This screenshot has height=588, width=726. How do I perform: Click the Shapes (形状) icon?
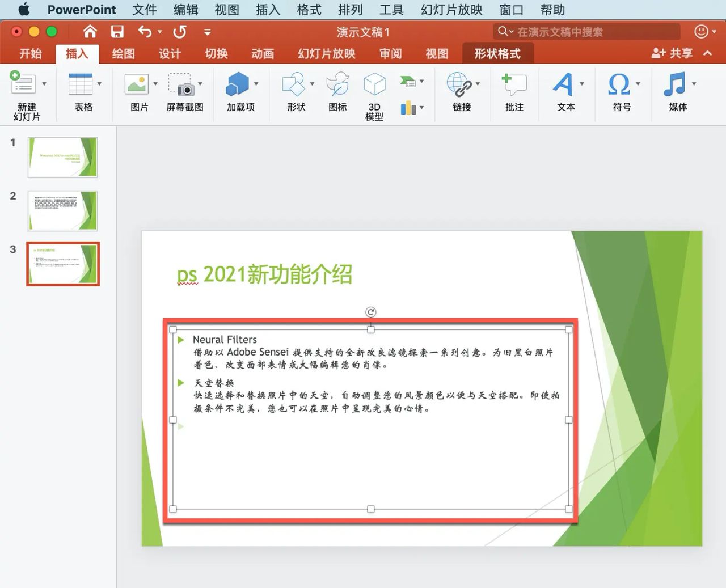[293, 84]
